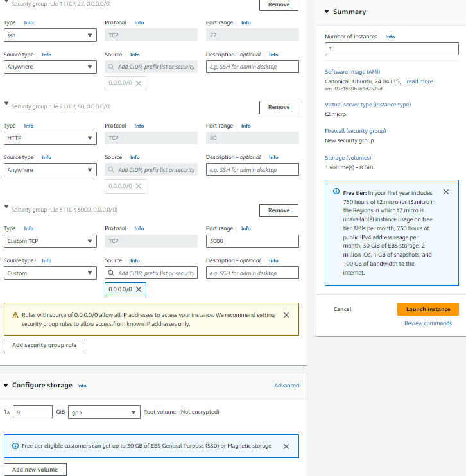Remove the 0.0.0.0/0 CIDR chip in rule 3

(139, 290)
